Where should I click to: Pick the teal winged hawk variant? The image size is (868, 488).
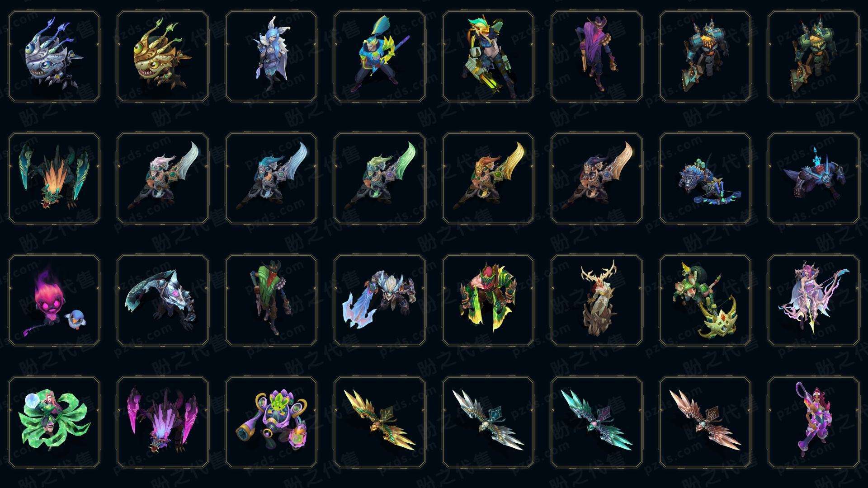[x=597, y=422]
